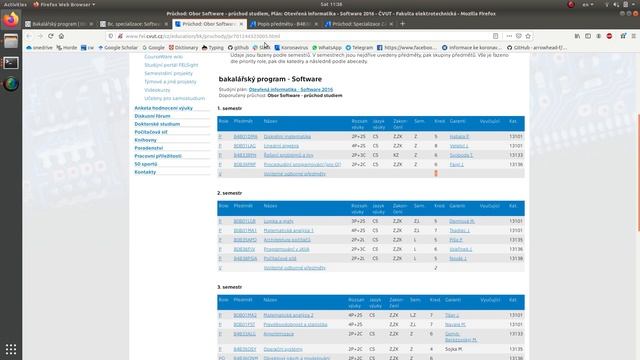This screenshot has width=640, height=360.
Task: Open the Firefox hamburger menu
Action: click(x=634, y=36)
